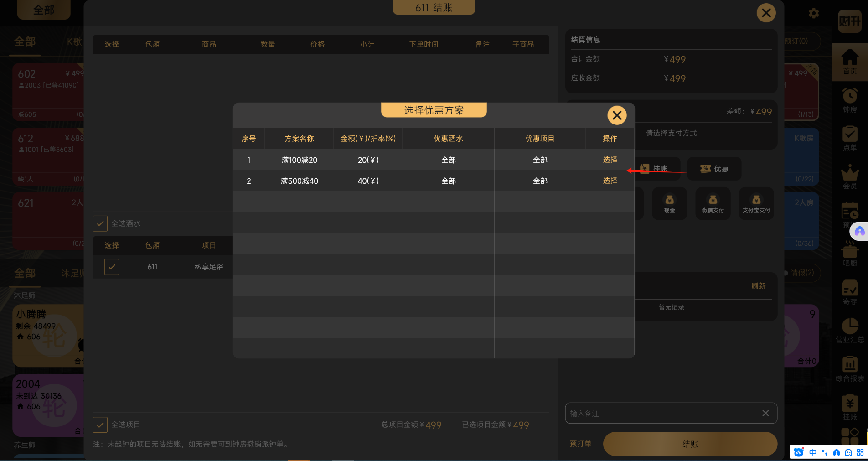Image resolution: width=868 pixels, height=461 pixels.
Task: Select the 满500减40 discount plan
Action: tap(610, 181)
